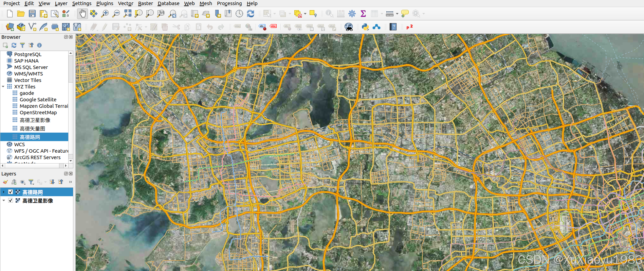Create a new project

[x=10, y=14]
